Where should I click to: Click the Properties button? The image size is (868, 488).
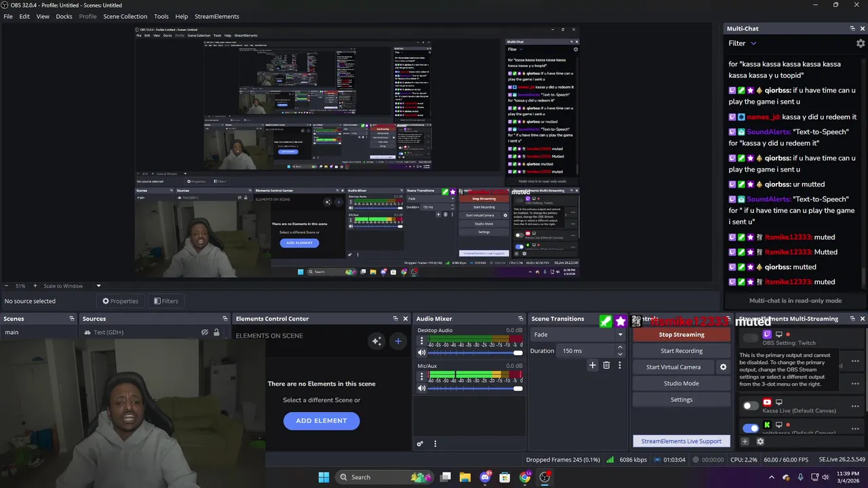point(120,301)
